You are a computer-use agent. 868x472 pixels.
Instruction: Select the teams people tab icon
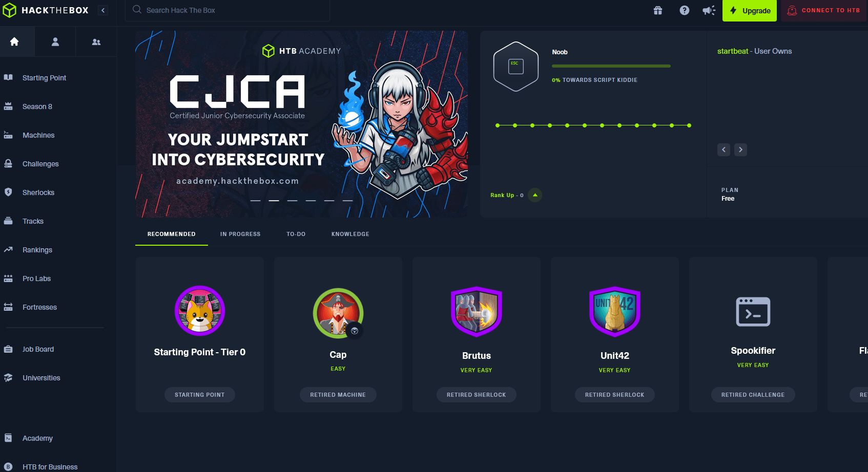[x=96, y=41]
